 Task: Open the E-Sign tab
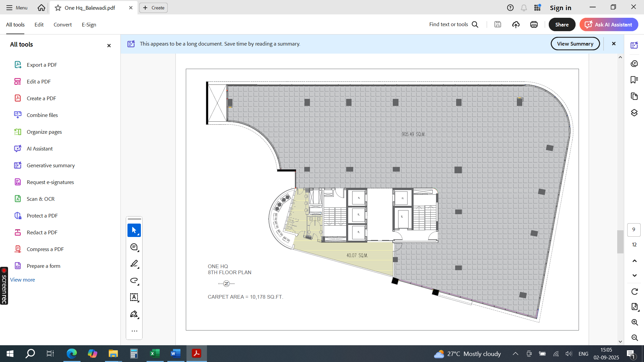point(89,24)
